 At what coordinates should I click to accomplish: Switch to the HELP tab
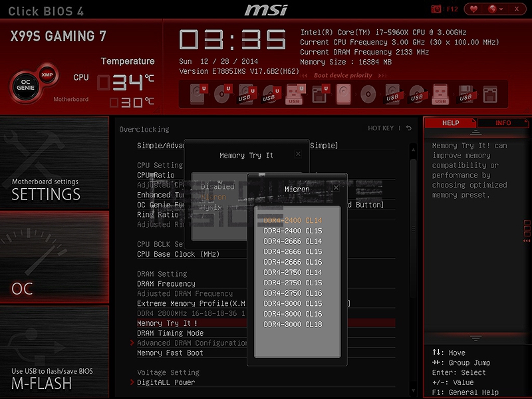tap(450, 123)
